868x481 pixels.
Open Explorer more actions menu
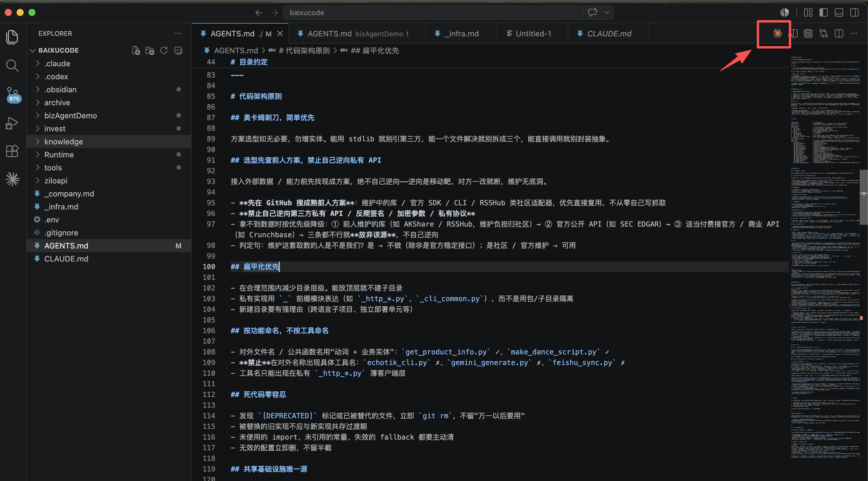point(178,33)
